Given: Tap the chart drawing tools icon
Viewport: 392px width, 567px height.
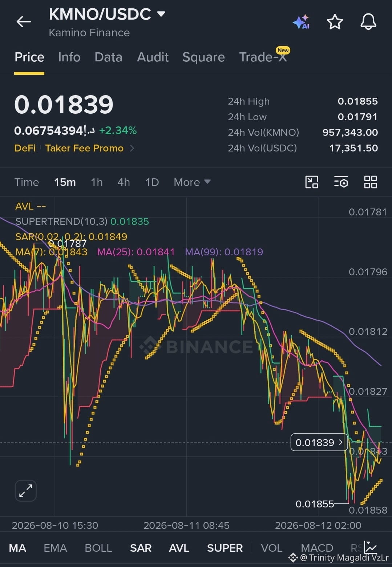Looking at the screenshot, I should click(312, 182).
